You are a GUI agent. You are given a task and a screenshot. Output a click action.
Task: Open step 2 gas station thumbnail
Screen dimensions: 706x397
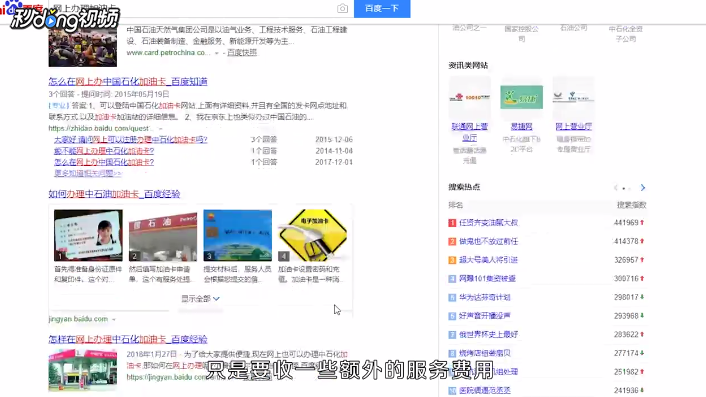click(163, 235)
